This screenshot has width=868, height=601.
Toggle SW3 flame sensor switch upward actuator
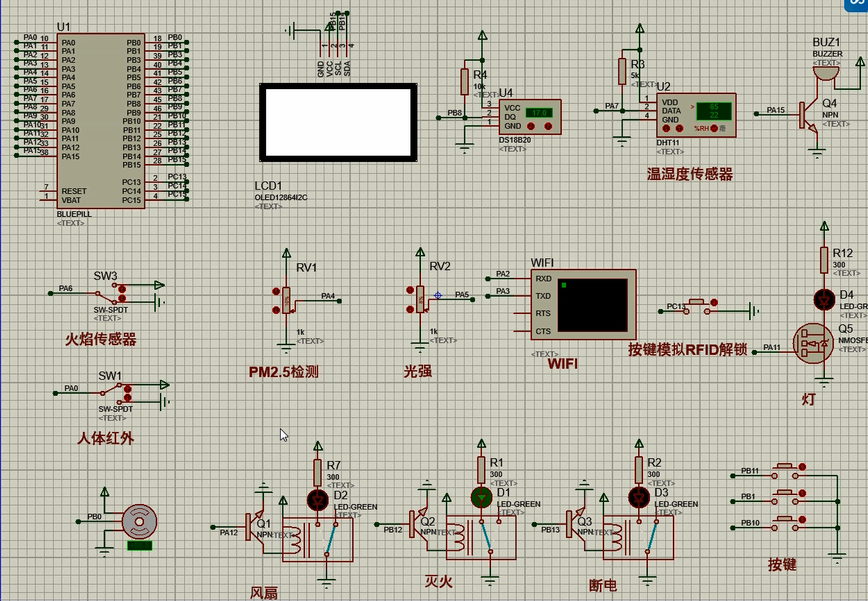click(122, 288)
